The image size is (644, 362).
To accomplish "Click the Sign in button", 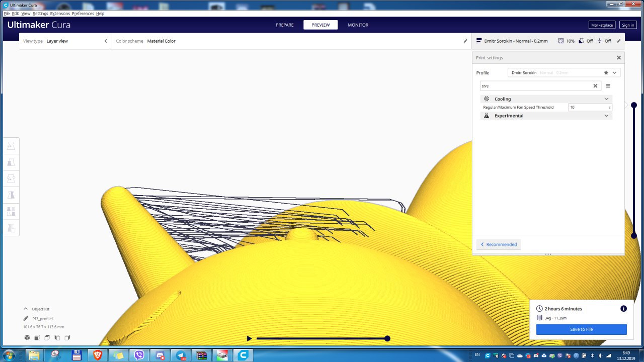I will [x=627, y=25].
